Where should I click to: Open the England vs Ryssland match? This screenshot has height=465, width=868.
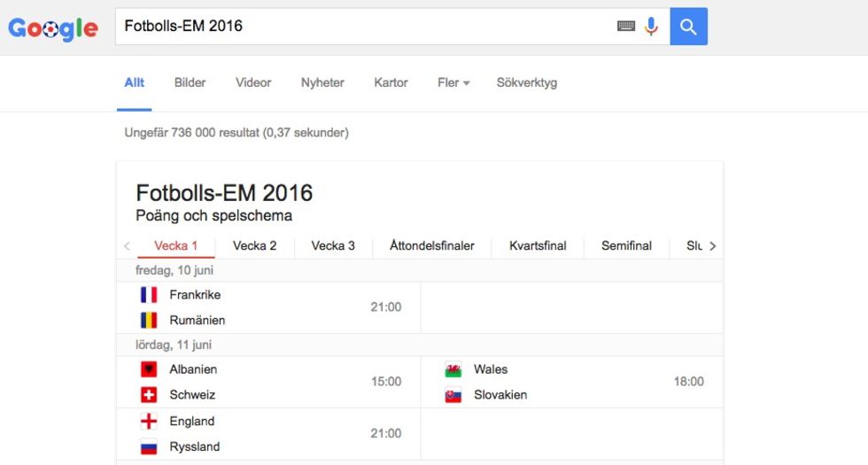pyautogui.click(x=268, y=434)
